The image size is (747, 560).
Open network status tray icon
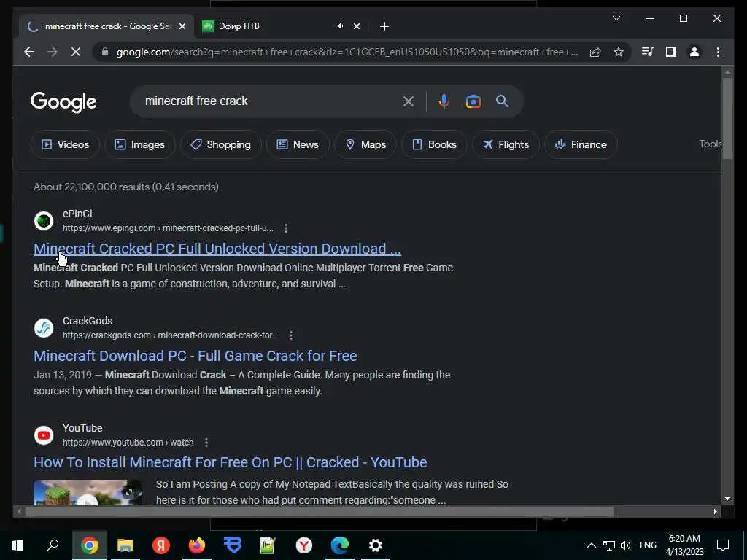coord(609,545)
